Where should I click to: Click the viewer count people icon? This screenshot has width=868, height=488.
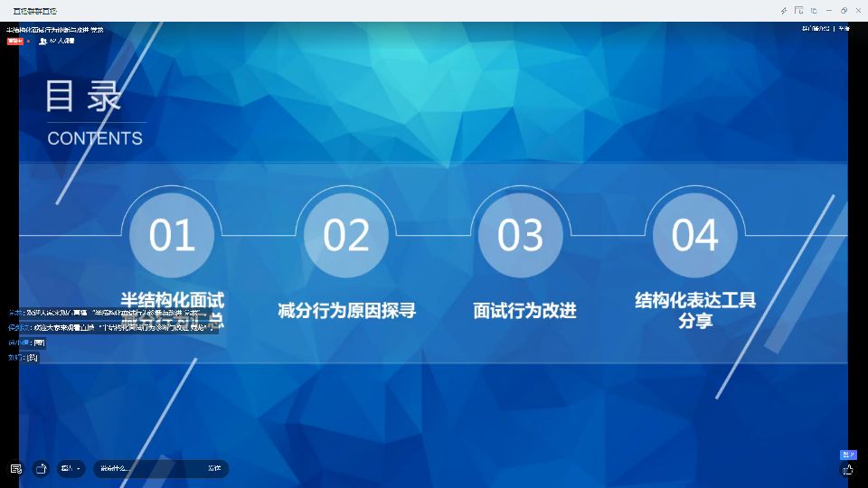pyautogui.click(x=42, y=41)
